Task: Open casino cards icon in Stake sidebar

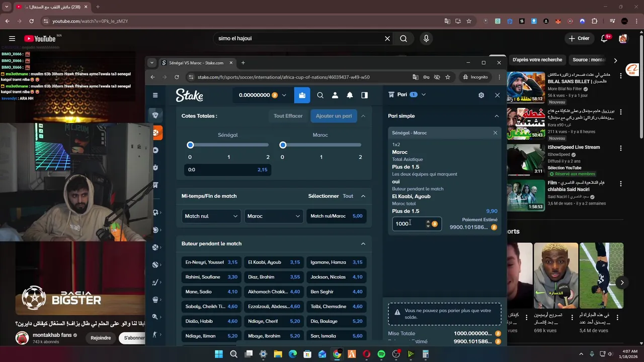Action: point(155,115)
